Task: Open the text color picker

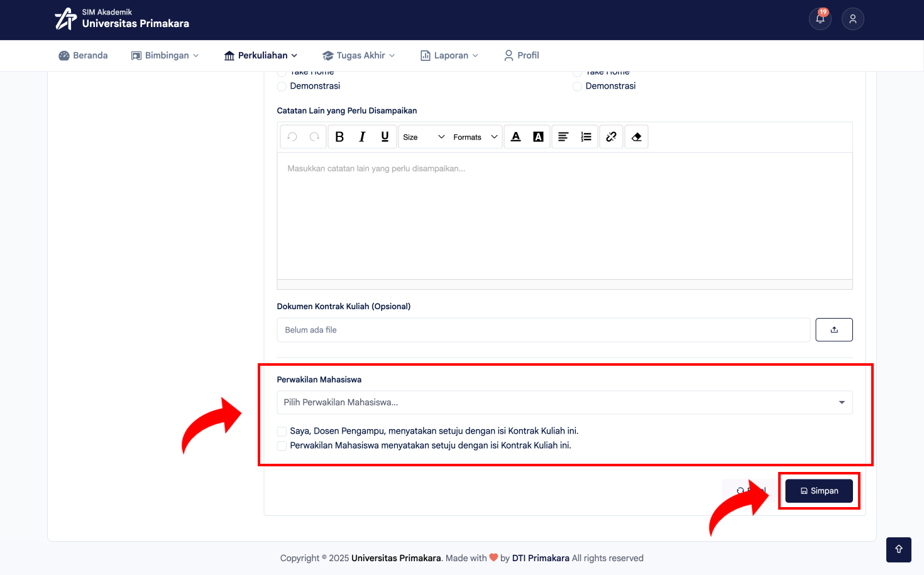Action: [x=516, y=137]
